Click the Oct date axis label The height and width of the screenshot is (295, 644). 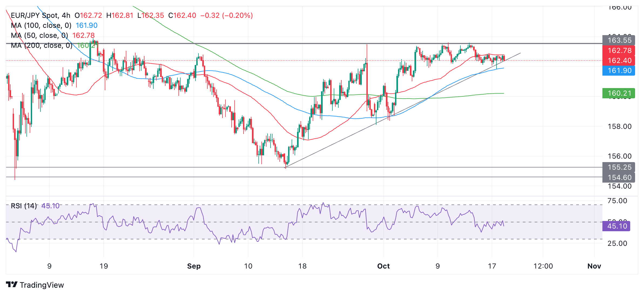[383, 266]
